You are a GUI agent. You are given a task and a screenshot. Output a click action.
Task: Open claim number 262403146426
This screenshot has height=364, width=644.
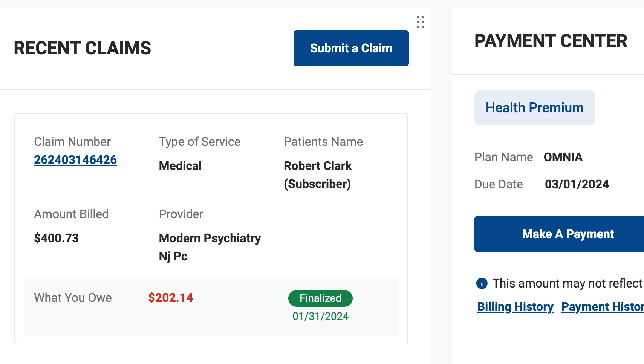click(75, 160)
